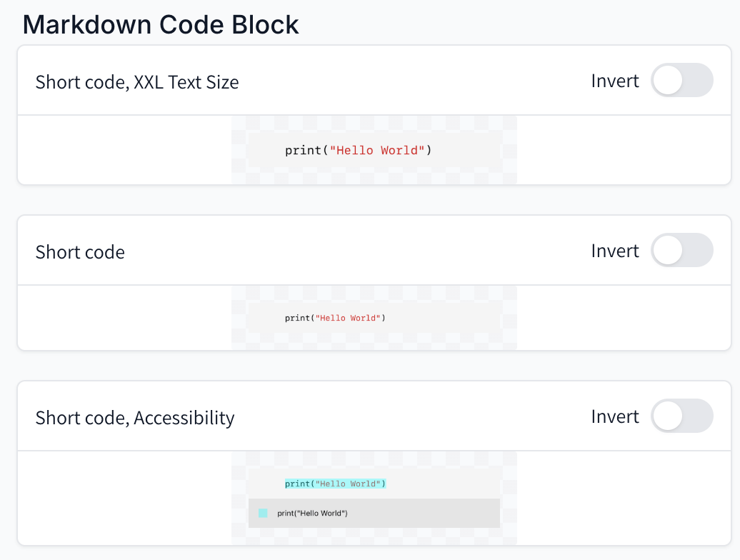Viewport: 740px width, 560px height.
Task: Click the white knob of the first toggle
Action: [669, 80]
